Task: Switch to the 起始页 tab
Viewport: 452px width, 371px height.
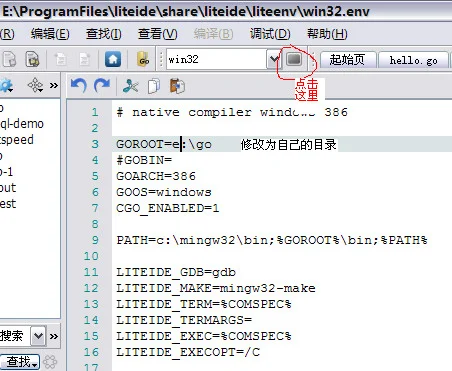Action: click(x=348, y=60)
